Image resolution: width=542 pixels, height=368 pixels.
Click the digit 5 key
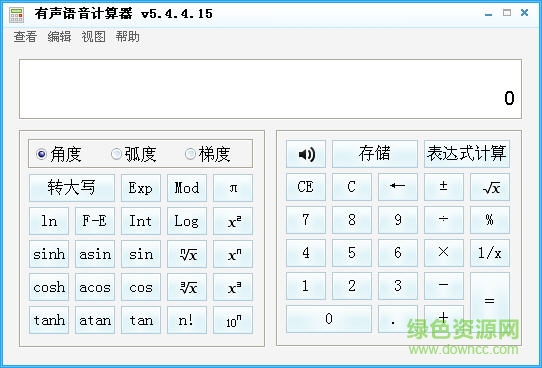pyautogui.click(x=352, y=253)
